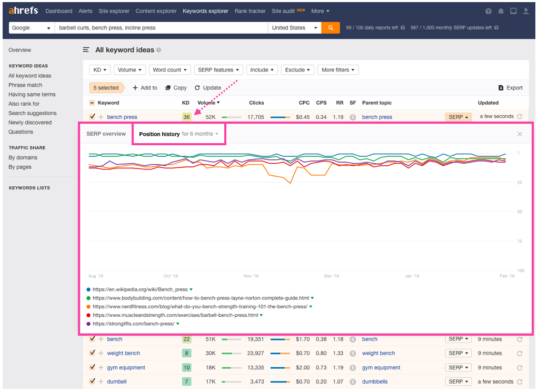Viewport: 538px width, 392px height.
Task: Click the Export button
Action: tap(511, 88)
